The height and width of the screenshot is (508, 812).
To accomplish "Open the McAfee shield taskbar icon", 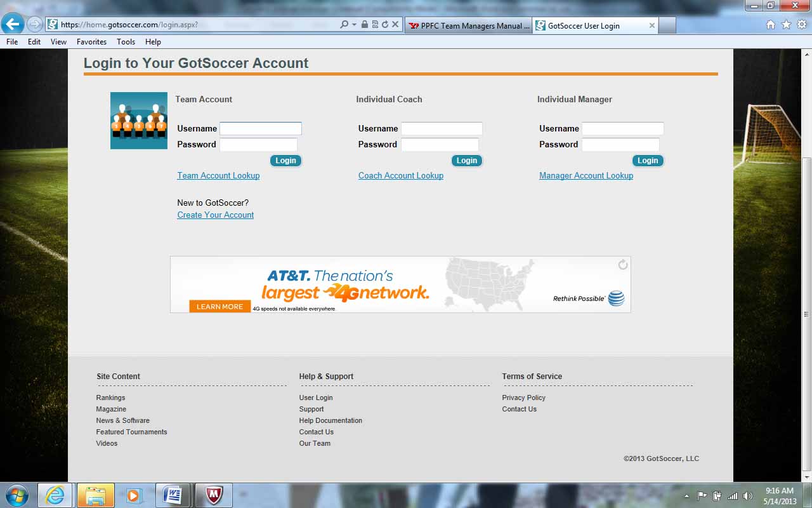I will coord(214,495).
